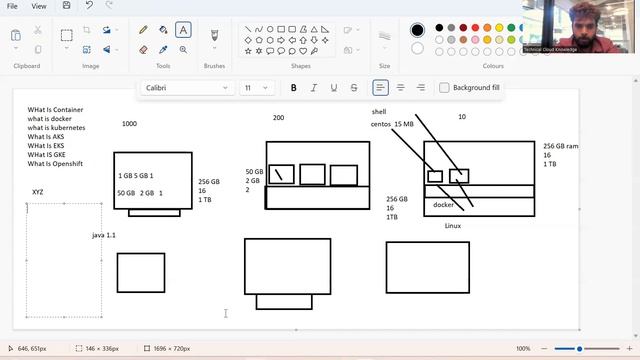The height and width of the screenshot is (360, 640).
Task: Click the zoom out minus button
Action: pos(544,349)
